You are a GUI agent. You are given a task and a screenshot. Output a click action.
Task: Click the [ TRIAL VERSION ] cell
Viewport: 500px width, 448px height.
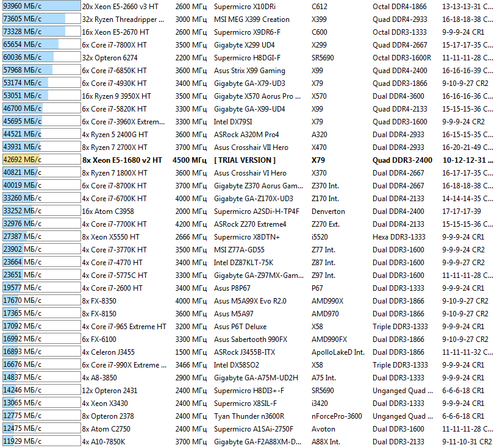pos(245,160)
